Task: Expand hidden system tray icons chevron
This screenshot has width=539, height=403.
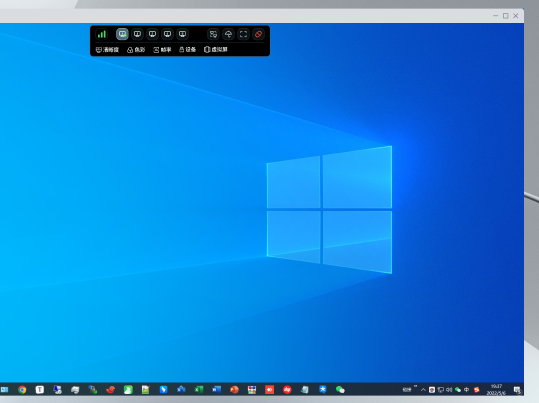Action: click(x=423, y=390)
